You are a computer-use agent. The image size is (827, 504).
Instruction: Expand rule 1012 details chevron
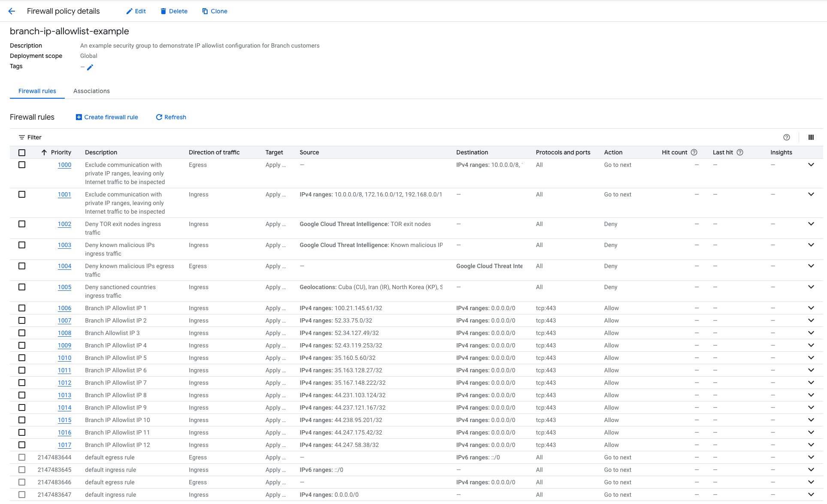click(x=811, y=383)
